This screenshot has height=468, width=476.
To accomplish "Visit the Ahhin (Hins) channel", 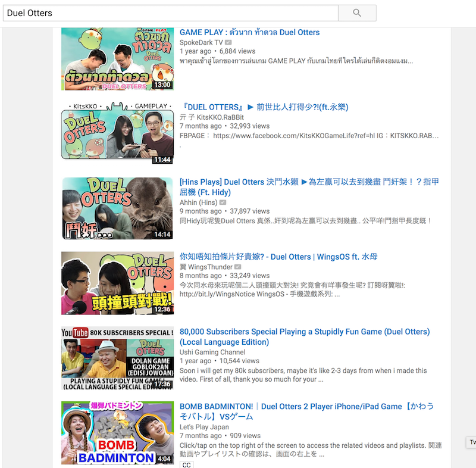I will point(199,202).
